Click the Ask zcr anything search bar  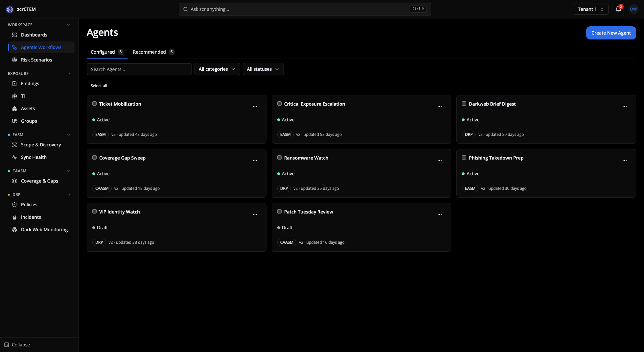[x=305, y=9]
